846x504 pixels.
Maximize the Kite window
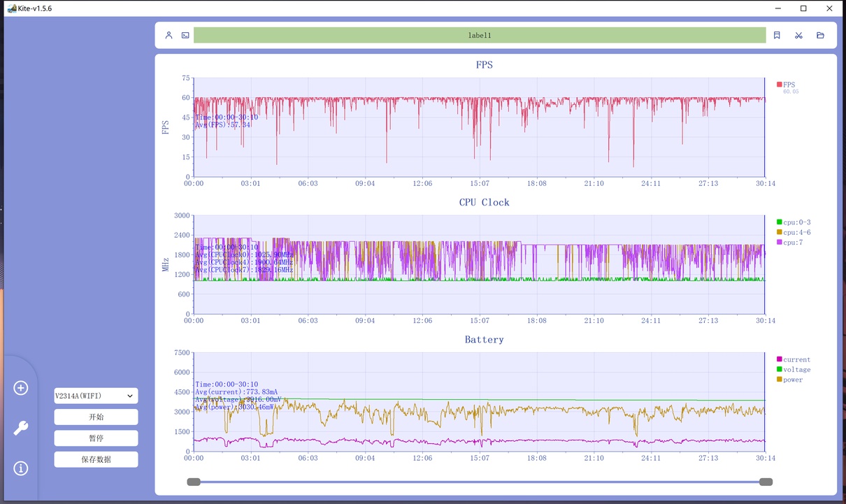tap(804, 8)
